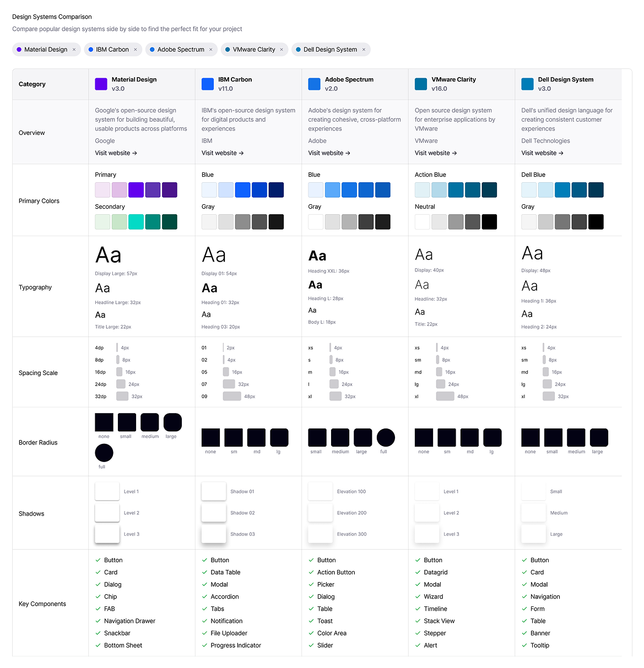Screen dimensions: 644x668
Task: Click the Dell Design System logo icon
Action: [x=528, y=84]
